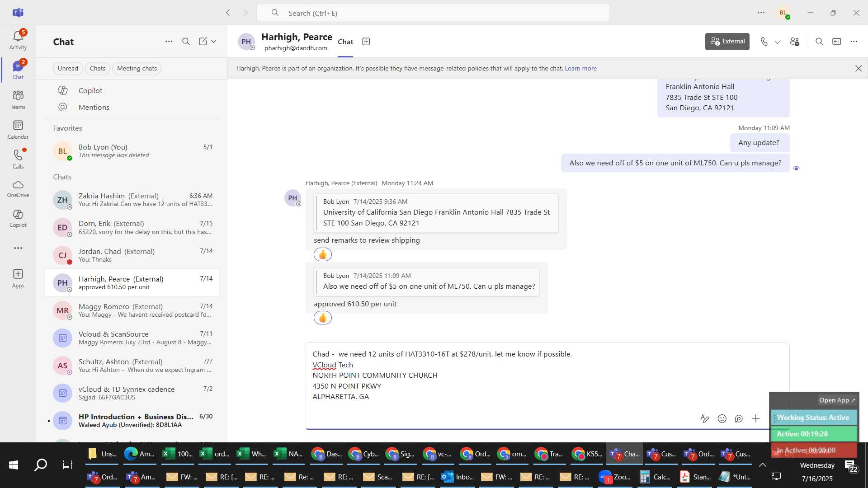Viewport: 868px width, 488px height.
Task: Dismiss the organization policy banner
Action: [x=859, y=68]
